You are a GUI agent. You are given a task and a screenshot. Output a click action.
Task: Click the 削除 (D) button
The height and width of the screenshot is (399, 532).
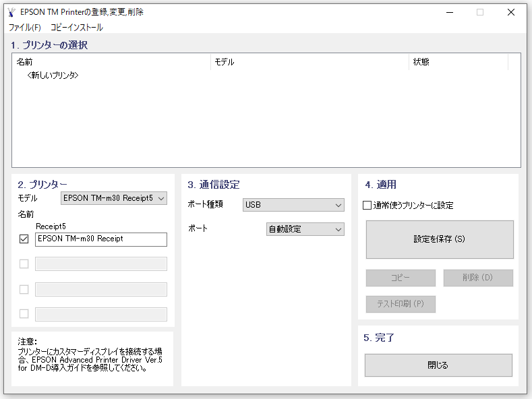[x=478, y=278]
